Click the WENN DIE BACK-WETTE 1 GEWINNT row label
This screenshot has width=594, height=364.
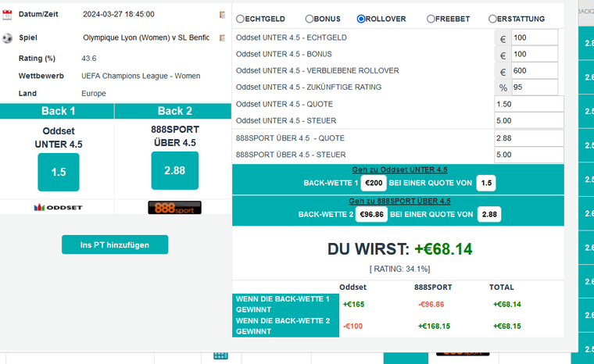coord(285,304)
